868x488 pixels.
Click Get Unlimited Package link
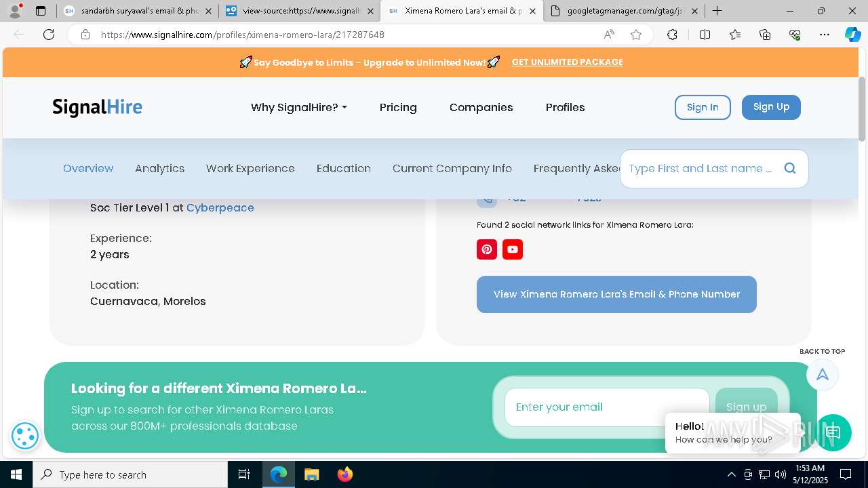click(567, 62)
